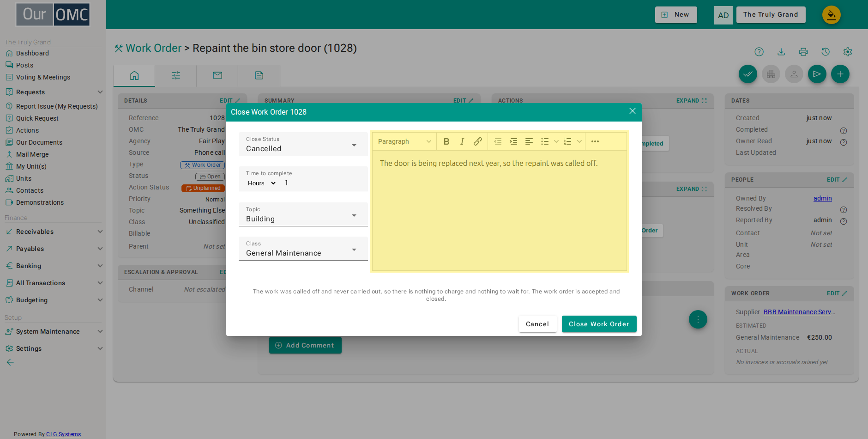Toggle italic formatting in the editor

(x=462, y=141)
